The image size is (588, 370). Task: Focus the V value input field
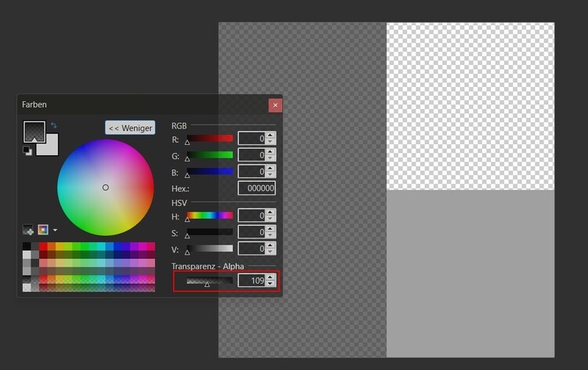pos(252,248)
